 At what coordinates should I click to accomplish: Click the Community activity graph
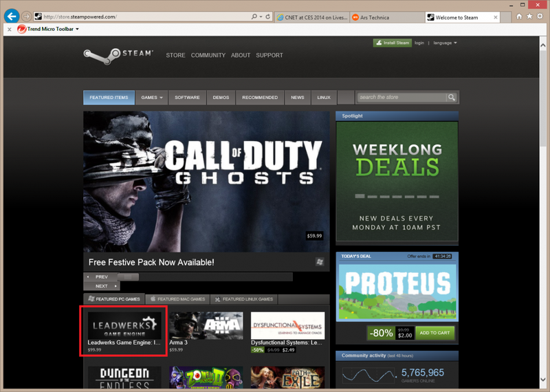tap(369, 375)
